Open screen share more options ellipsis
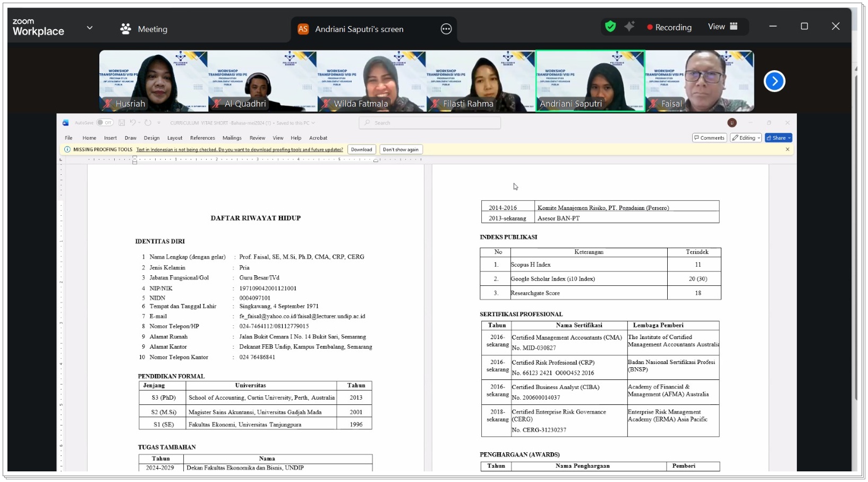Image resolution: width=868 pixels, height=482 pixels. click(446, 29)
